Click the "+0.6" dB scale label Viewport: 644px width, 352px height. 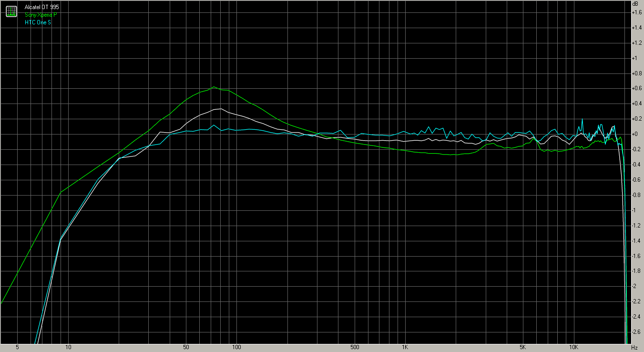click(636, 88)
